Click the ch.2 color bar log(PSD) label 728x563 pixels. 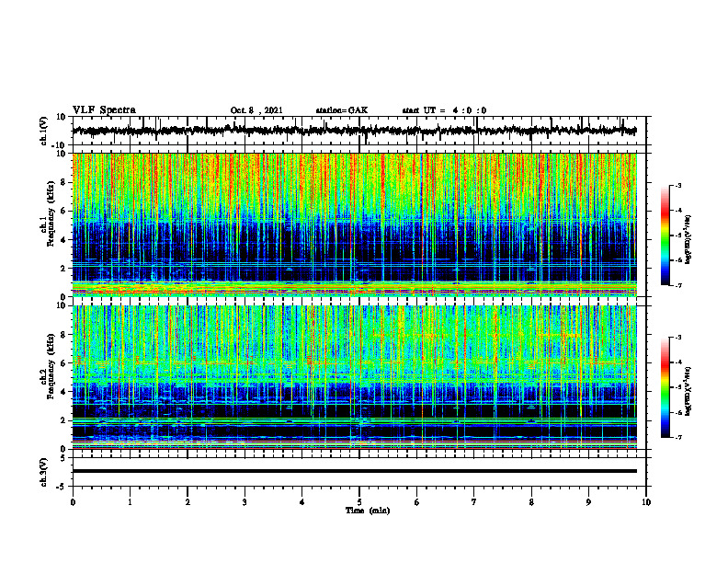(689, 392)
